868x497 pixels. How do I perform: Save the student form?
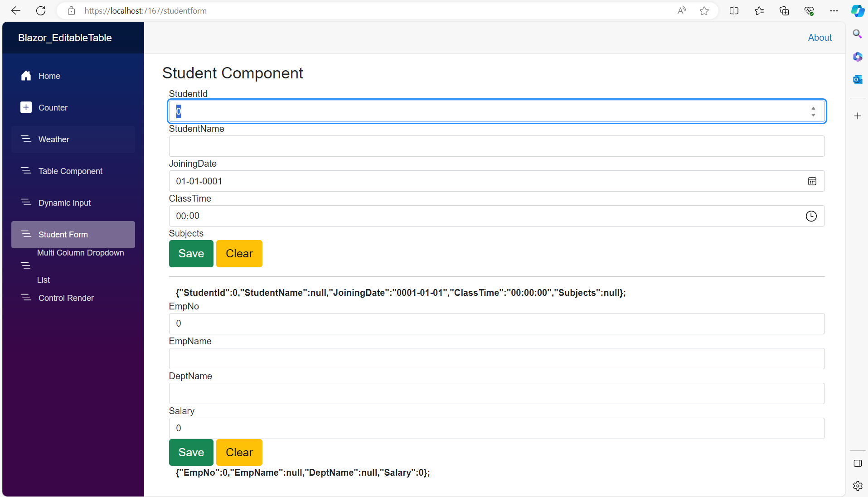191,254
